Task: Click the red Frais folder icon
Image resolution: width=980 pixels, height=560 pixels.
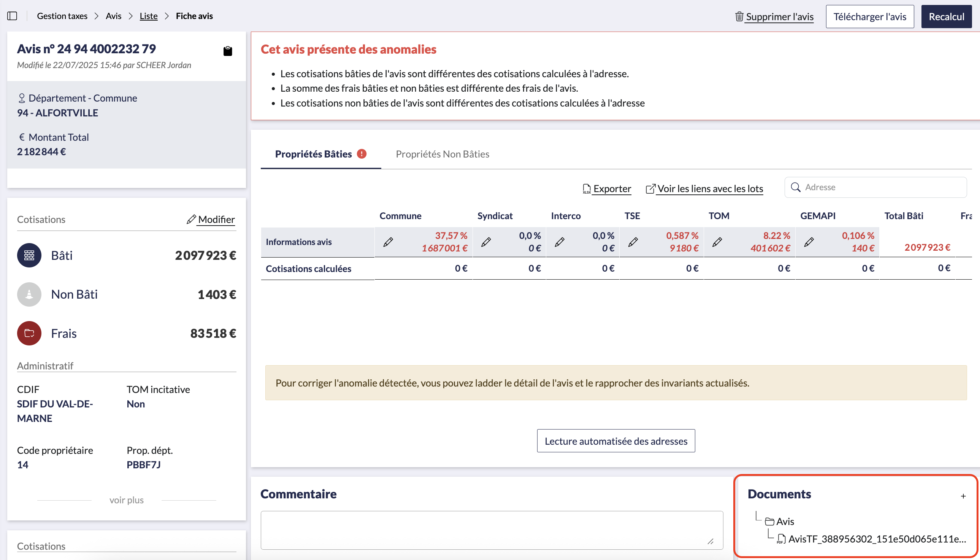Action: click(x=29, y=333)
